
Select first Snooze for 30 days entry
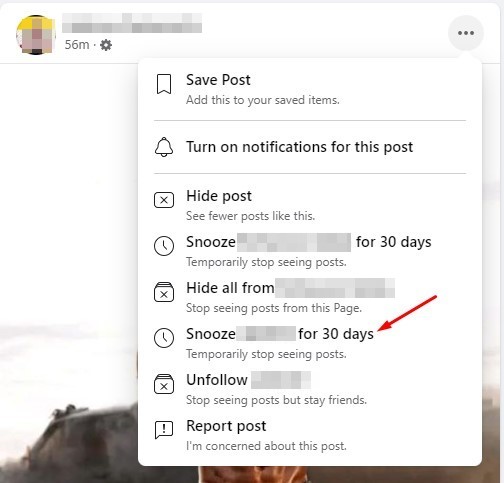click(x=310, y=251)
